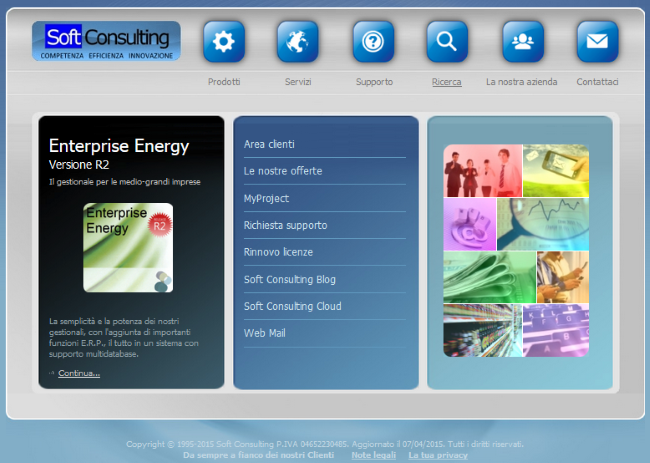Click the business people collage photo
This screenshot has height=463, width=650.
click(x=483, y=170)
